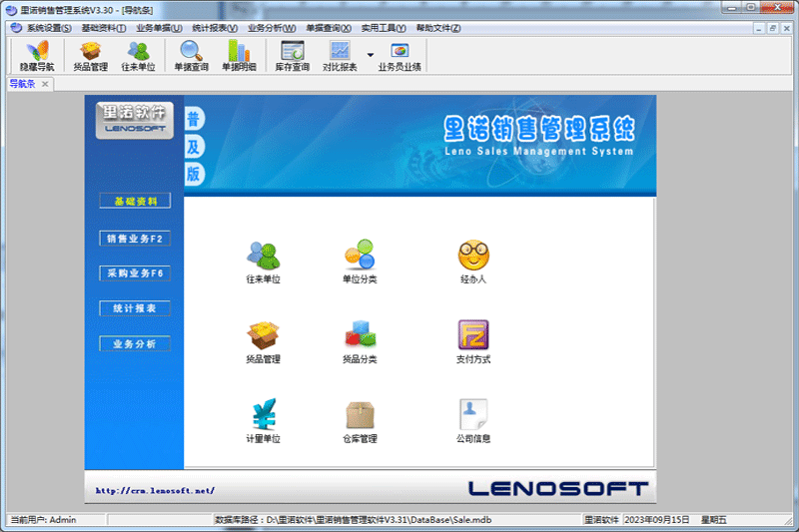Open the 货品分类 cubes icon

pyautogui.click(x=360, y=342)
